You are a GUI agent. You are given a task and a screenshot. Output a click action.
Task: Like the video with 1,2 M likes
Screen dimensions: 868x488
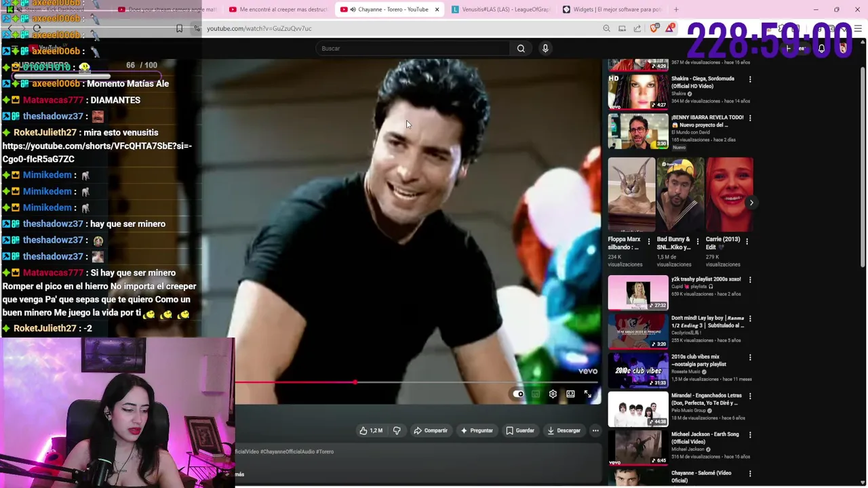tap(371, 430)
